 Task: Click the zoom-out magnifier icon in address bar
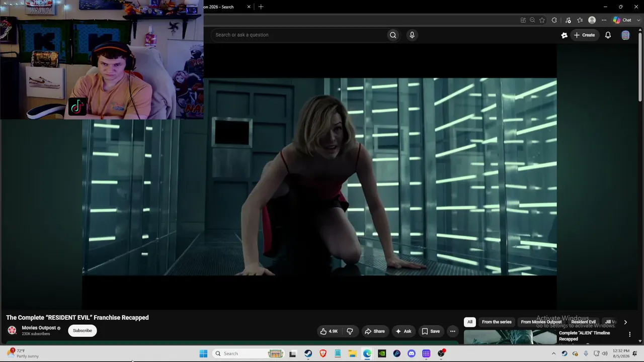pyautogui.click(x=532, y=20)
